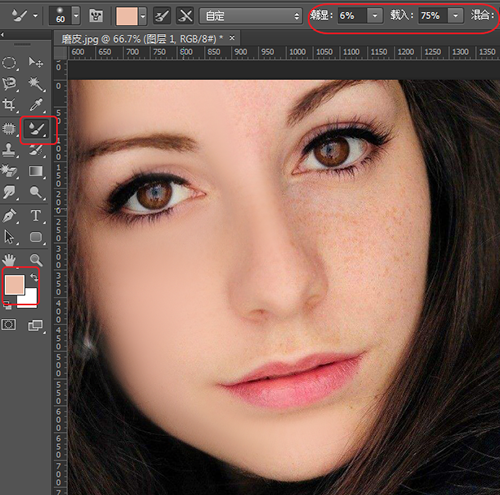Click the 载入 75% value field

[433, 16]
